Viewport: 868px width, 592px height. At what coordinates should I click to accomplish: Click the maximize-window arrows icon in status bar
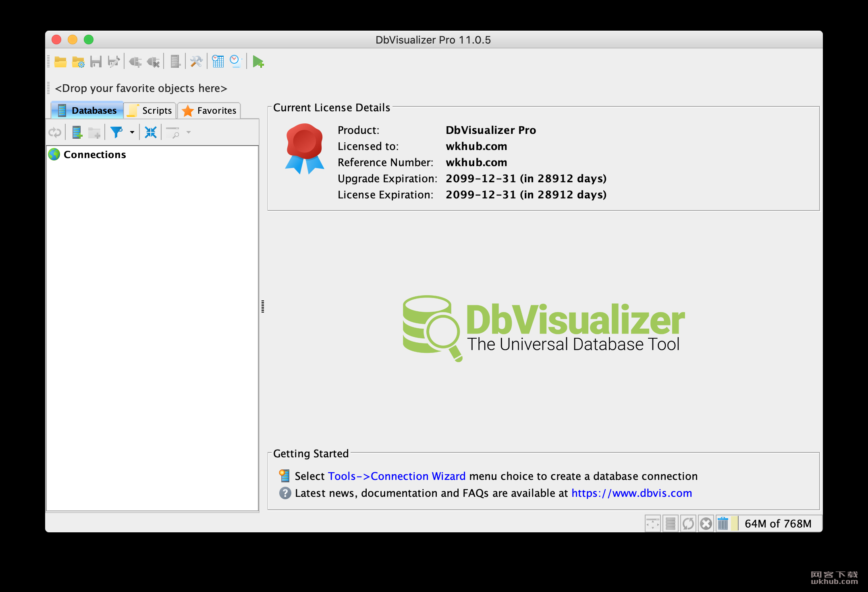point(653,523)
